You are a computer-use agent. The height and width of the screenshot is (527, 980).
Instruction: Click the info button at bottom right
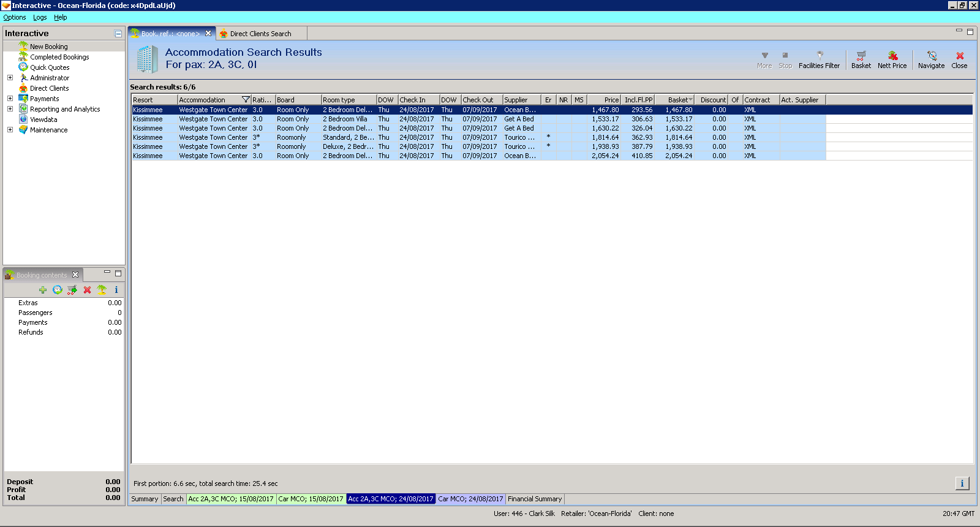point(962,483)
